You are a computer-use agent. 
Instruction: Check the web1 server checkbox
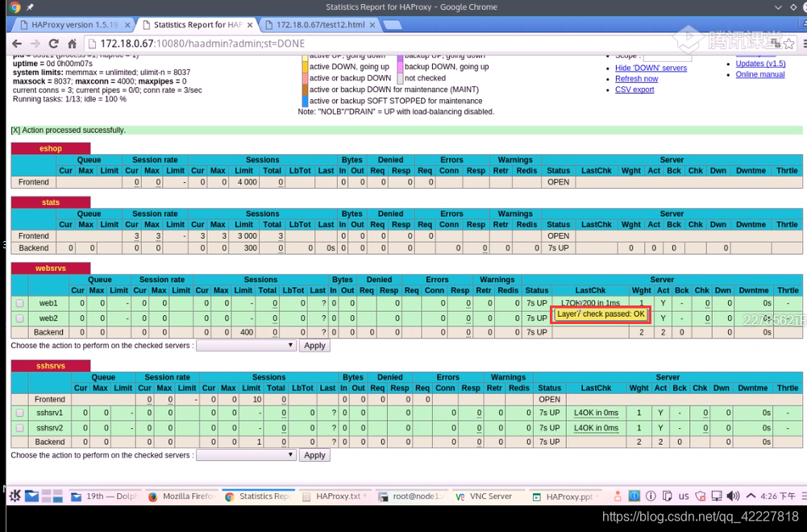[x=19, y=304]
